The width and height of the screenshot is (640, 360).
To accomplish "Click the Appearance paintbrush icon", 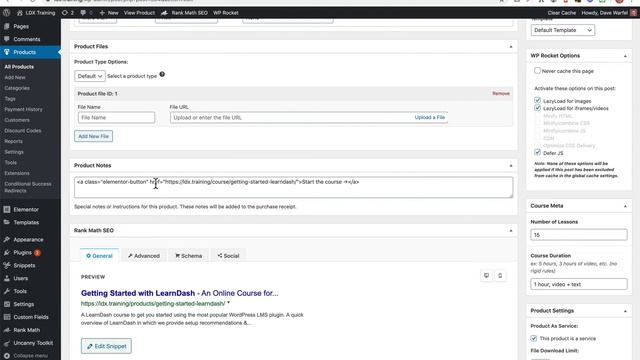I will [x=7, y=240].
